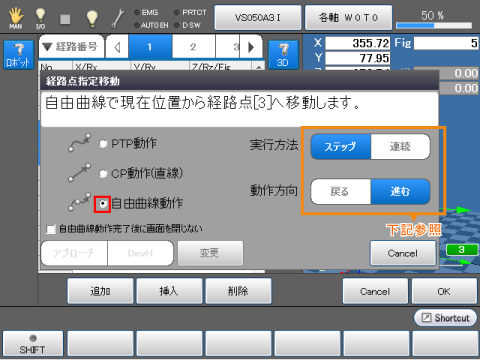Set motion direction to 進む
Image resolution: width=480 pixels, height=360 pixels.
tap(400, 192)
